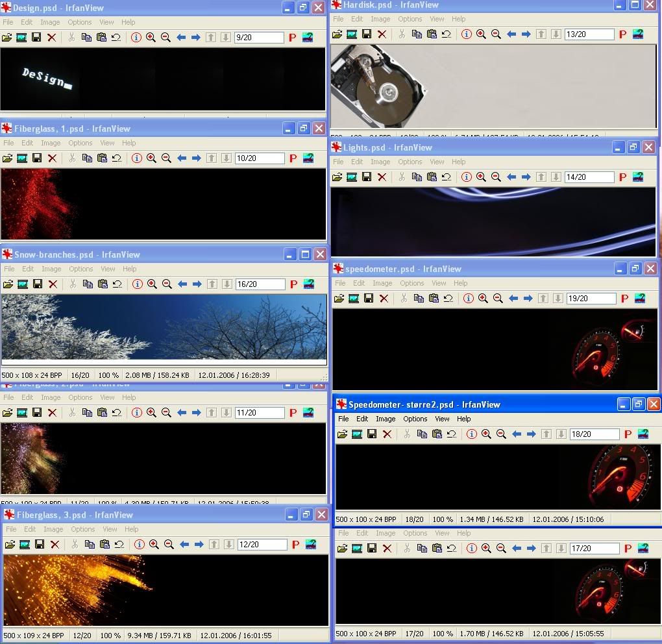
Task: Click Copy icon in Fiberglass, 3.psd toolbar
Action: tap(90, 544)
